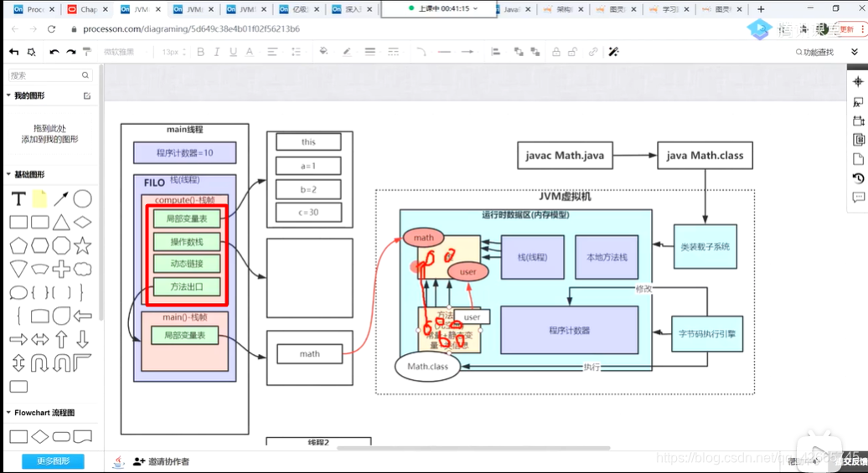Collapse the 基础图形 shapes section

(8, 174)
